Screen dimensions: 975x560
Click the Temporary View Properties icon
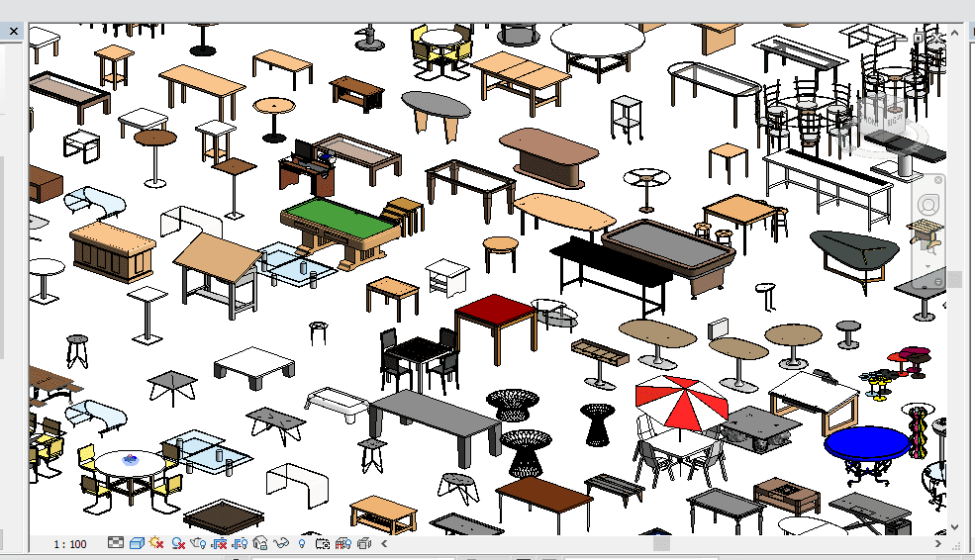[323, 543]
